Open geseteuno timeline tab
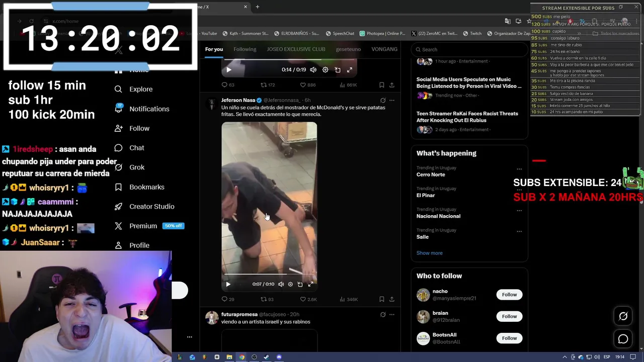The height and width of the screenshot is (362, 644). click(348, 49)
